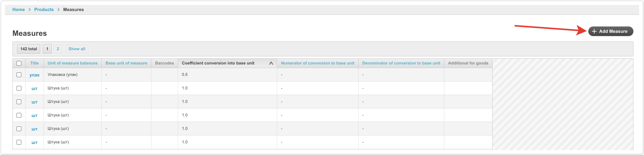Image resolution: width=644 pixels, height=155 pixels.
Task: Check the box for the упак row
Action: tap(19, 75)
